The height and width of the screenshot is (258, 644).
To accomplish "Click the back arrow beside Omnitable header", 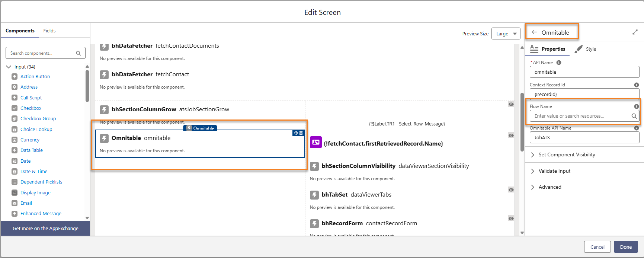I will click(x=534, y=32).
